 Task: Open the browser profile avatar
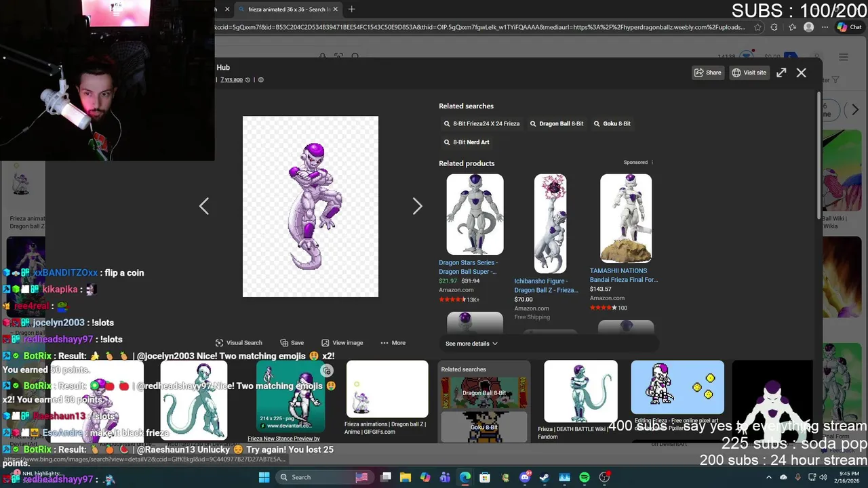click(808, 27)
